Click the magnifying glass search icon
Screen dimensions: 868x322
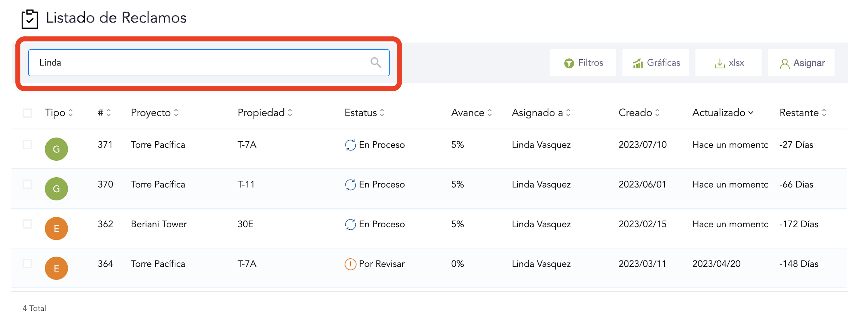coord(375,63)
